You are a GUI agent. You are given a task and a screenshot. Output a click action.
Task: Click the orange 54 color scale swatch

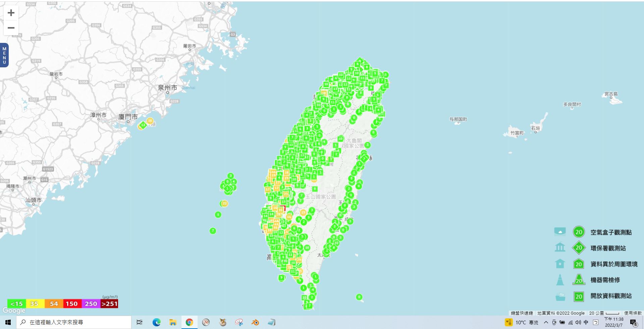54,304
